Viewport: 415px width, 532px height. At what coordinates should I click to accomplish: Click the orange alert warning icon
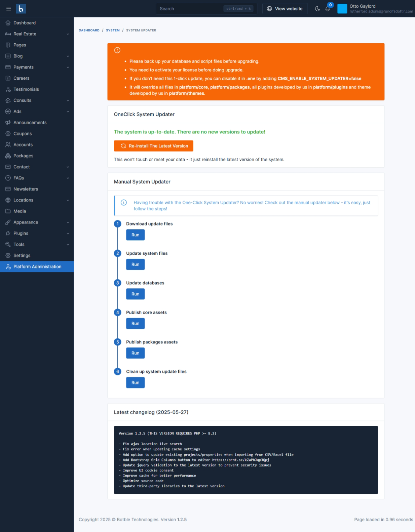point(117,50)
